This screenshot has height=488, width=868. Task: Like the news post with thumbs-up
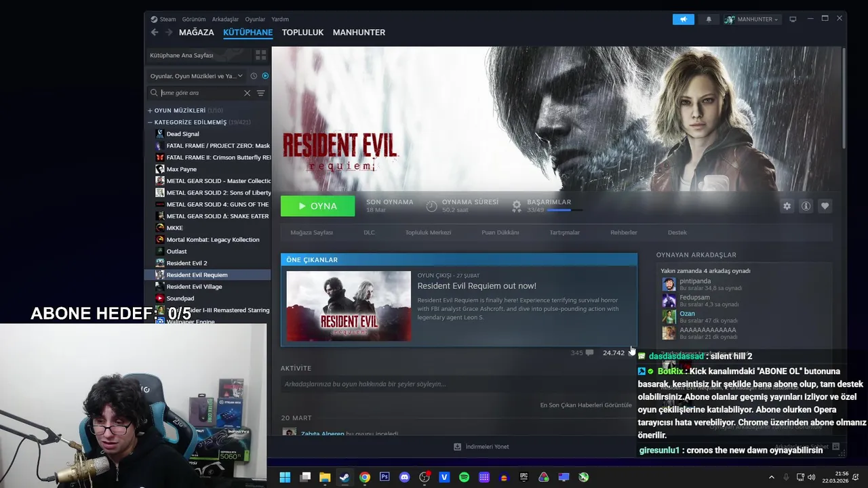pos(631,352)
